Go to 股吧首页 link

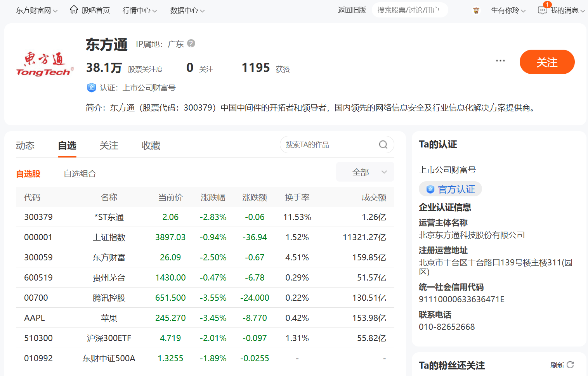pos(95,10)
